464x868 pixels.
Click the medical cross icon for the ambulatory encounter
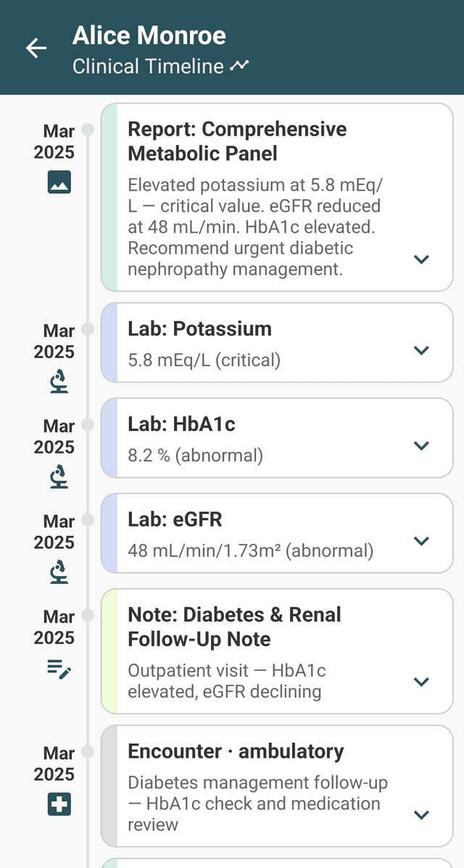(59, 804)
